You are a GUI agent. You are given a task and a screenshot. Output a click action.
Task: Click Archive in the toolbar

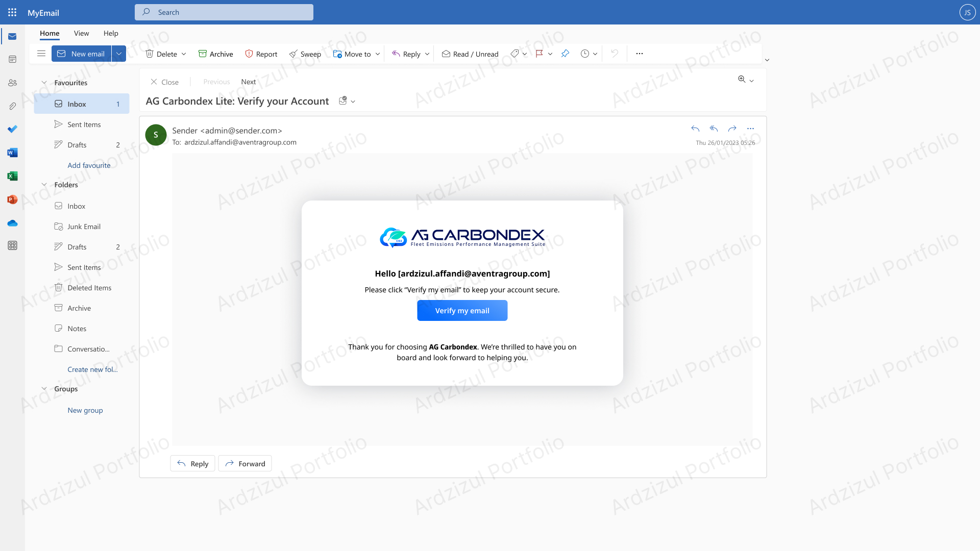[215, 54]
